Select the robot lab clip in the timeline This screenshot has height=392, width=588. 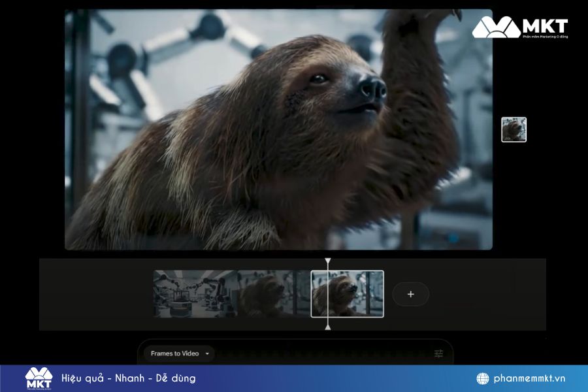click(x=195, y=294)
